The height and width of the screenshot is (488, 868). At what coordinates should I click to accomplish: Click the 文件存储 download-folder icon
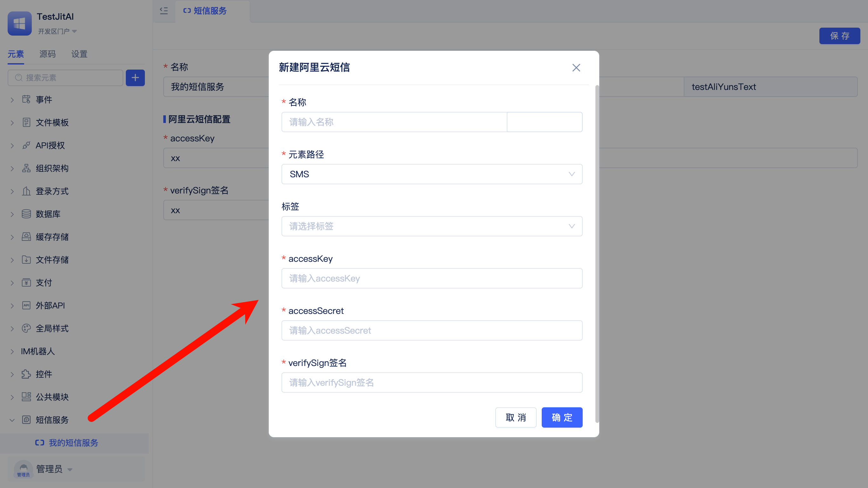pos(26,260)
